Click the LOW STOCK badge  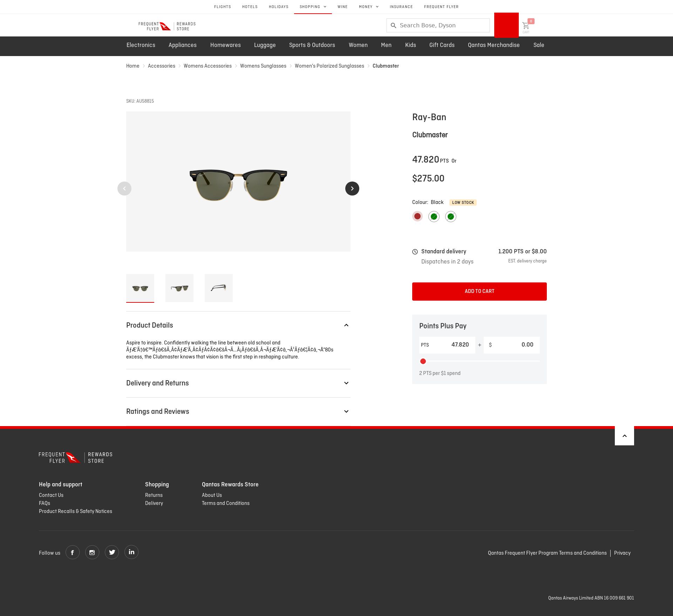(x=463, y=203)
